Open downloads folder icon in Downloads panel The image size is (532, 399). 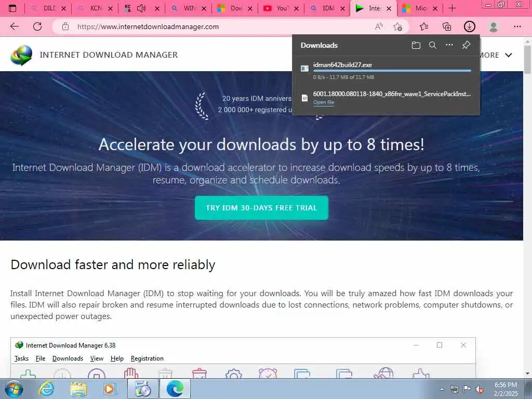tap(416, 45)
